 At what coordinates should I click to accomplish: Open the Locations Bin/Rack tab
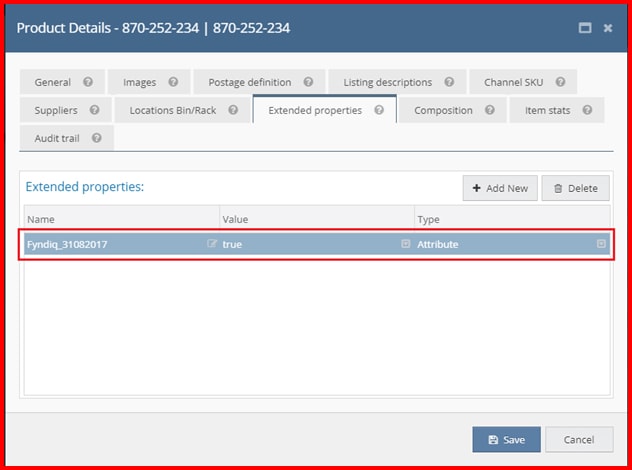(x=183, y=110)
